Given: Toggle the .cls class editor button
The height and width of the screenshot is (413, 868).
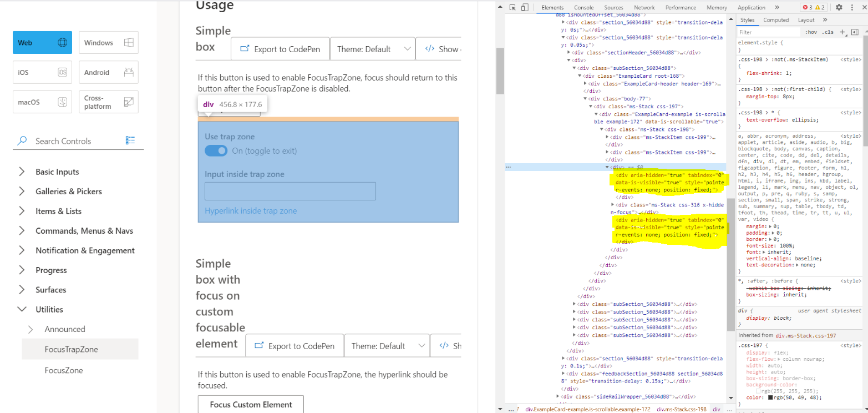Looking at the screenshot, I should [x=828, y=32].
